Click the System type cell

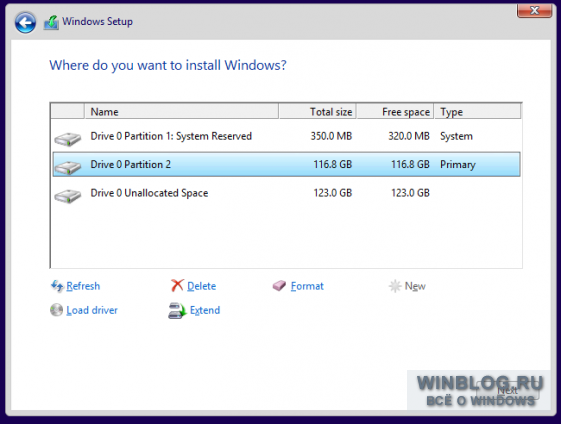[457, 136]
